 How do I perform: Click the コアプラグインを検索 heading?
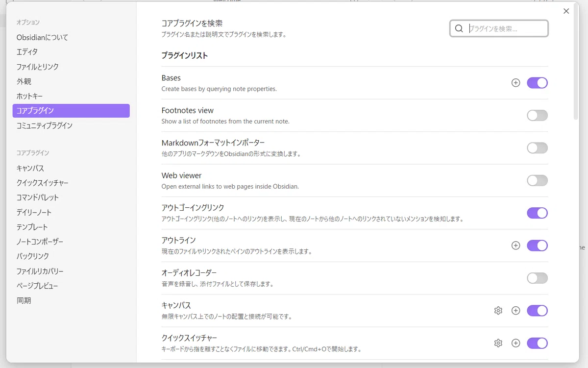192,23
